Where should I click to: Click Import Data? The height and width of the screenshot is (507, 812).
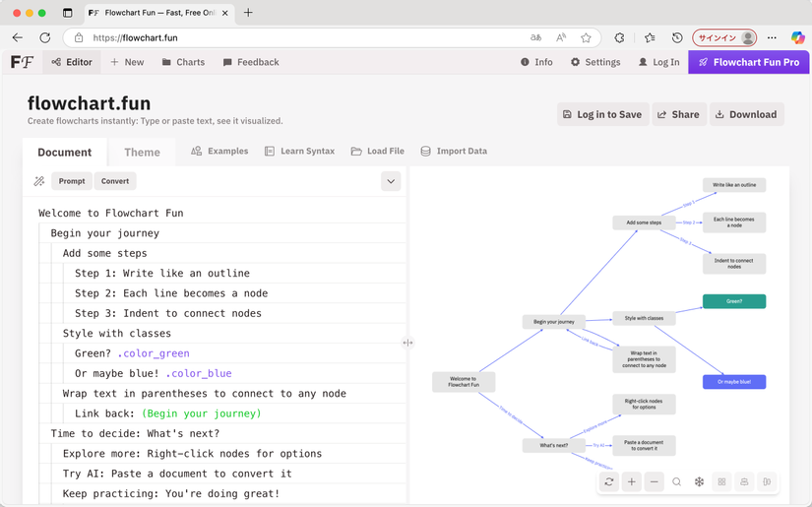tap(454, 152)
